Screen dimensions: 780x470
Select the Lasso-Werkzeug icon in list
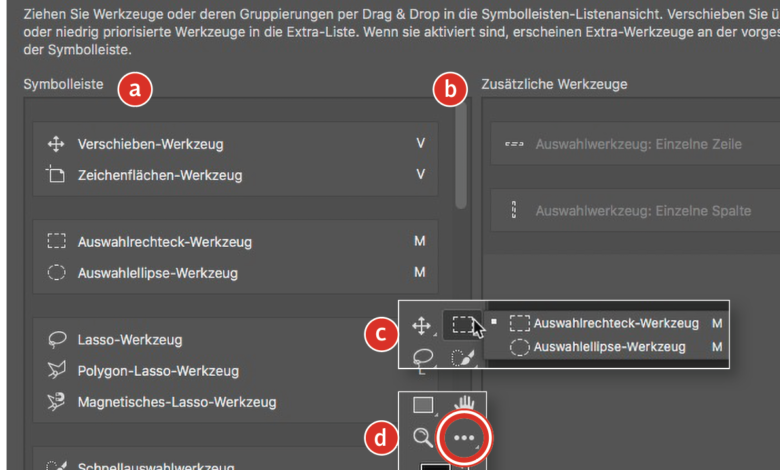[57, 339]
